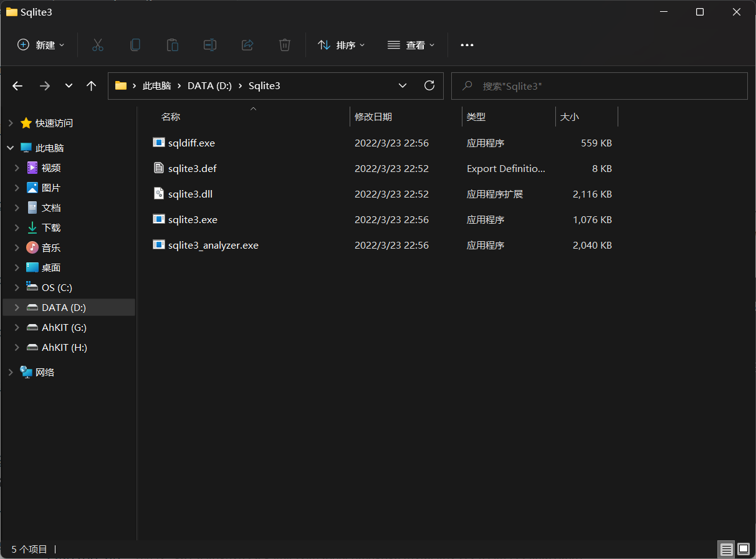The width and height of the screenshot is (756, 559).
Task: Click the Sqlite3 folder icon in title bar
Action: click(11, 12)
